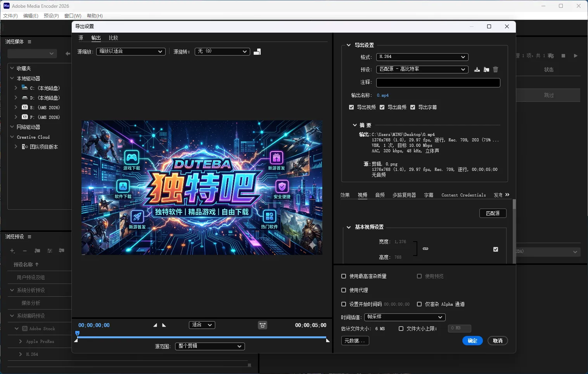Open the 格式 dropdown showing H.264

click(x=421, y=57)
